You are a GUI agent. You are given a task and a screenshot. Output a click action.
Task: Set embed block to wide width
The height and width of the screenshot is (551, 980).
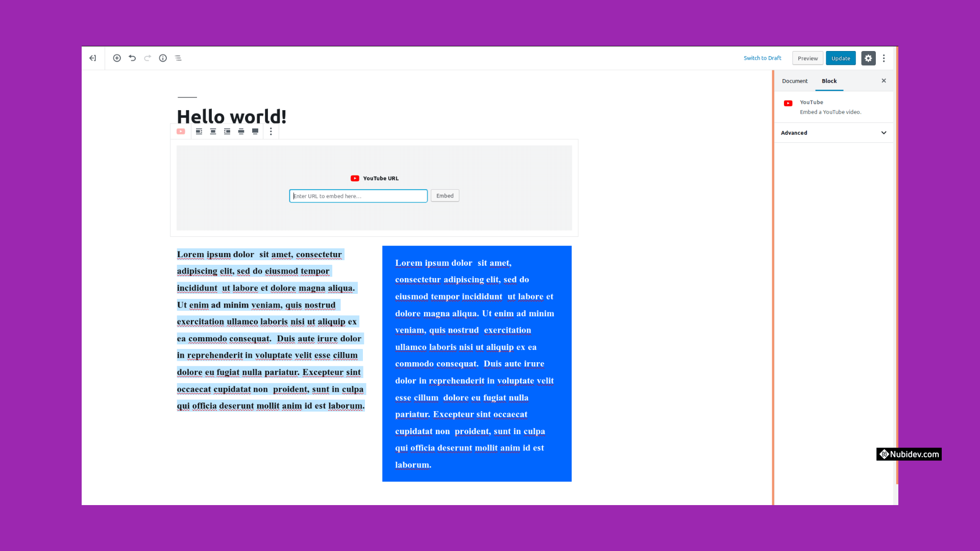(x=241, y=132)
